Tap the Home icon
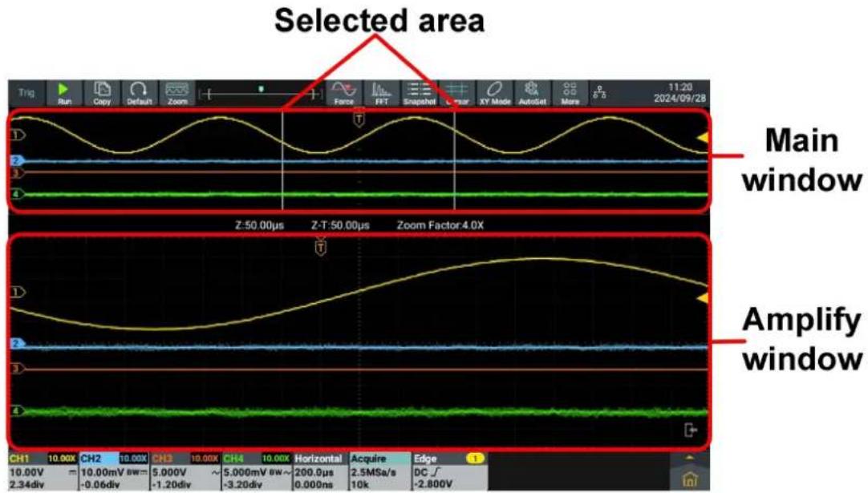The height and width of the screenshot is (493, 868). 690,479
